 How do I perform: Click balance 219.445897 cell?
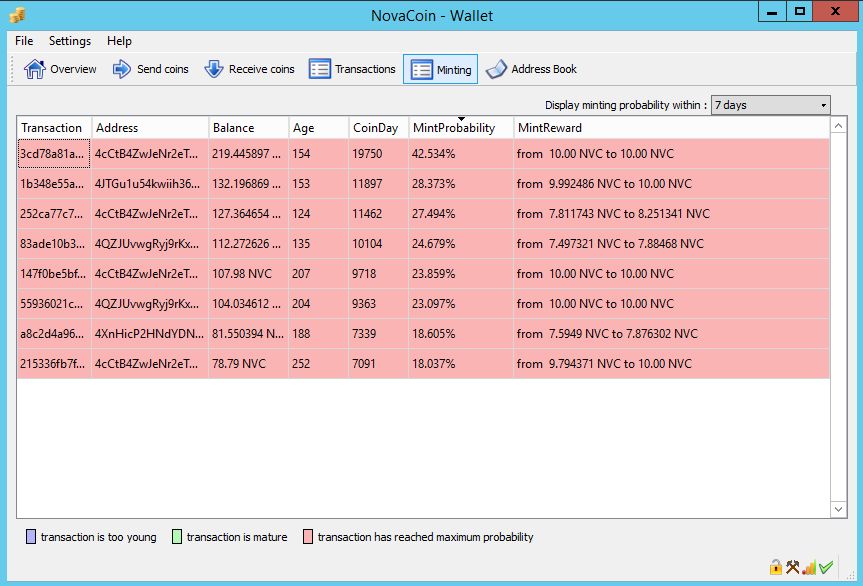coord(248,154)
